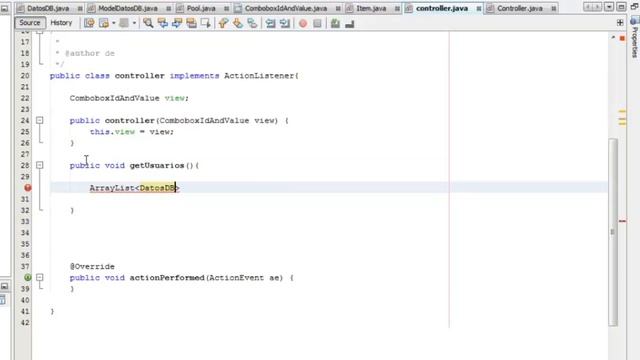The height and width of the screenshot is (360, 640).
Task: Click the Comment toolbar icon
Action: click(x=335, y=23)
